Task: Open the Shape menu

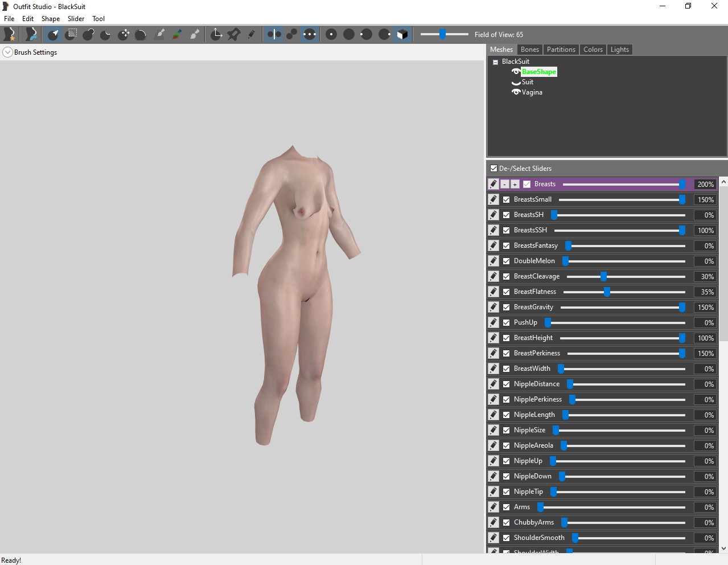Action: 50,19
